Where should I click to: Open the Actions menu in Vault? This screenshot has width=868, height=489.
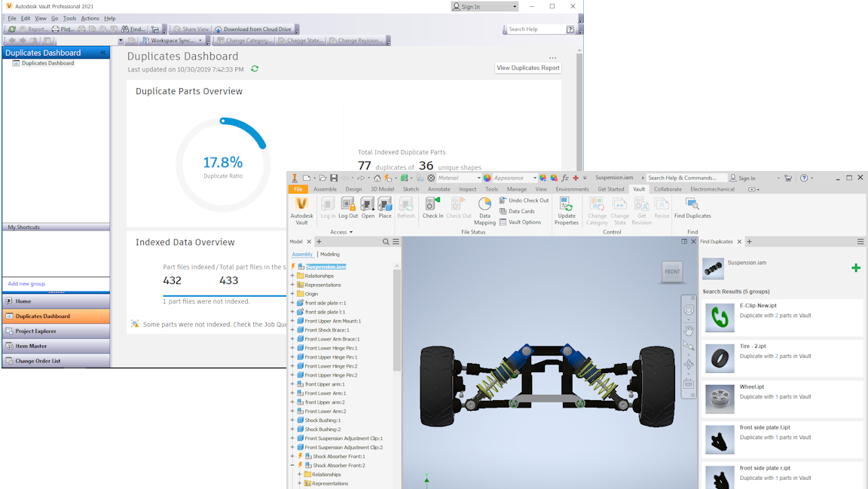pos(90,18)
